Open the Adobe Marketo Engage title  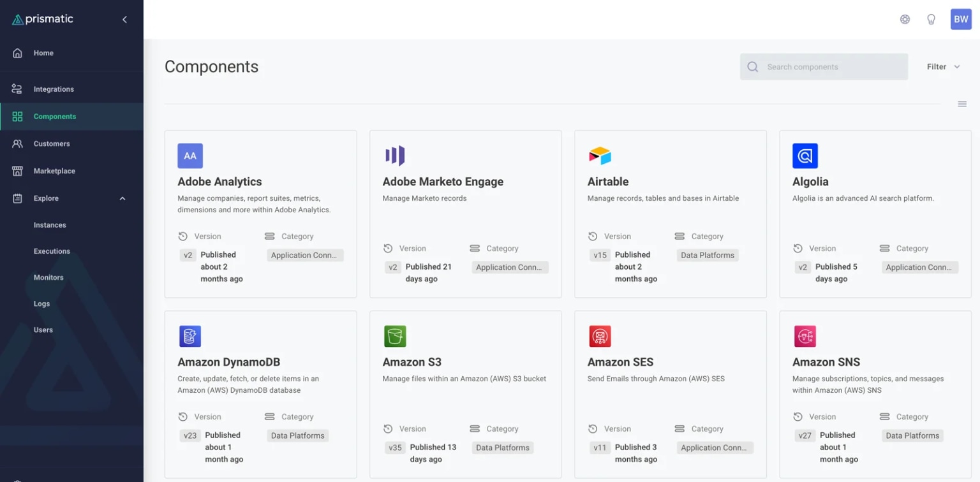click(443, 182)
